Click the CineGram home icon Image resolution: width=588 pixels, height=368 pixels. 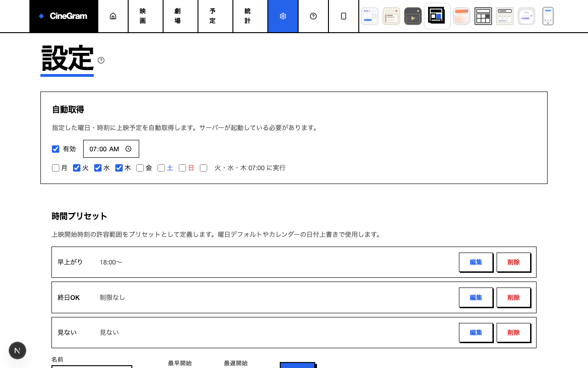point(113,16)
